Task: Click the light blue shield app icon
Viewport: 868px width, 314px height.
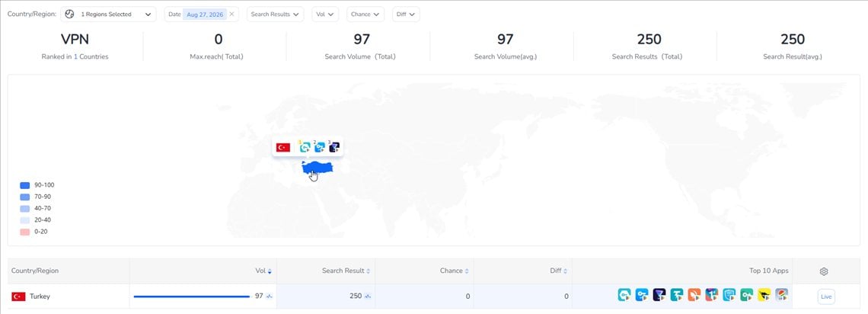Action: 729,295
